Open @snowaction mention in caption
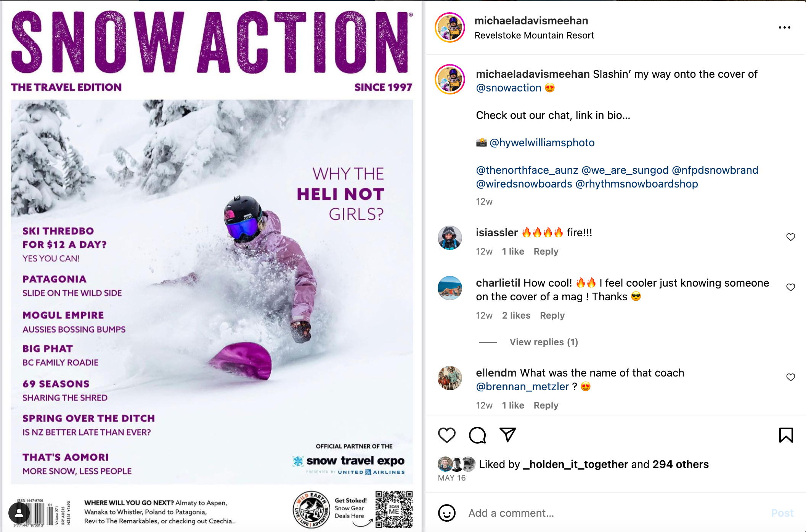The height and width of the screenshot is (532, 806). (509, 88)
